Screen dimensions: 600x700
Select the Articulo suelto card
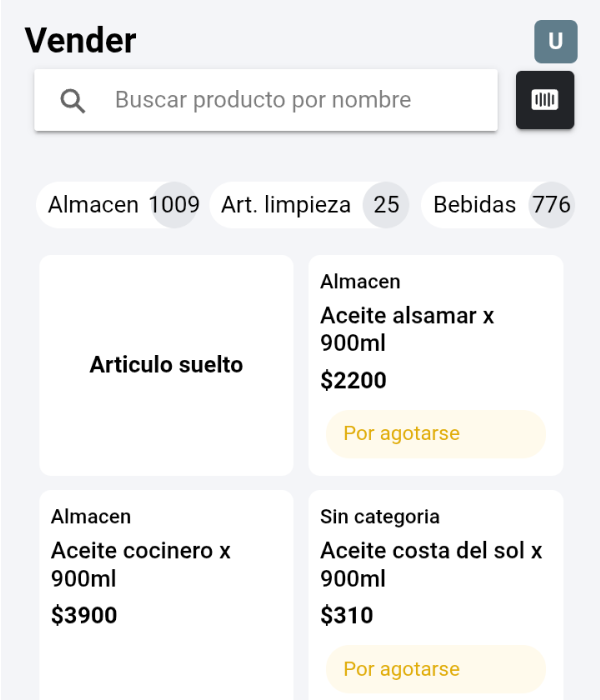166,365
